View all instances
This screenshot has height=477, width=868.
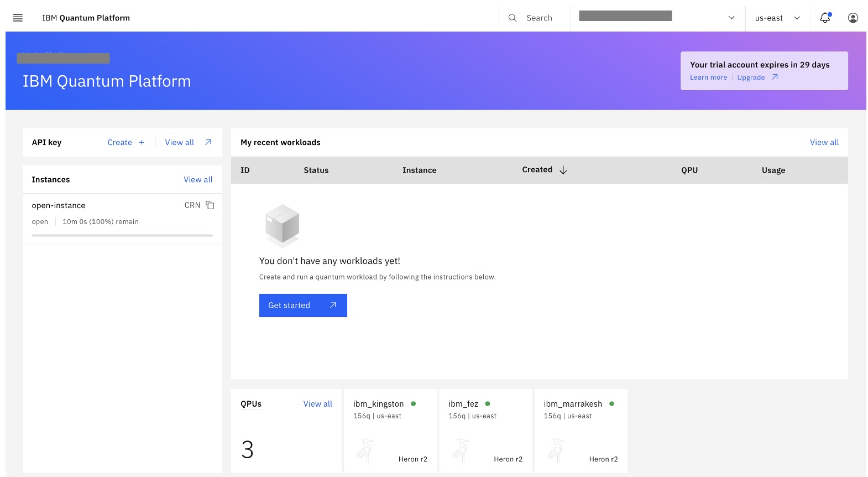pyautogui.click(x=198, y=180)
